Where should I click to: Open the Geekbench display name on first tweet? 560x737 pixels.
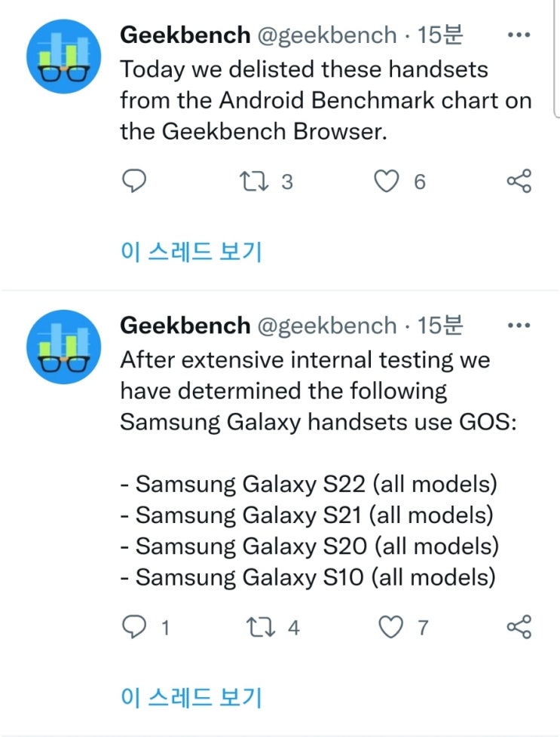coord(185,35)
